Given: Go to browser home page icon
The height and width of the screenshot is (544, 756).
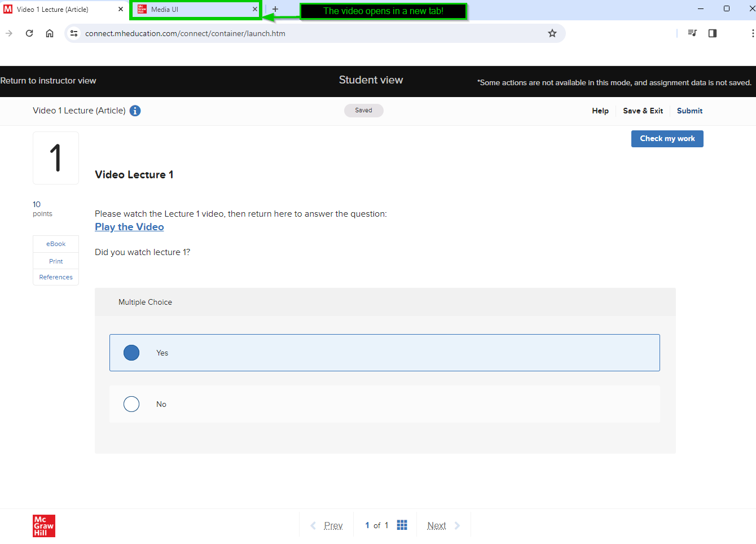Looking at the screenshot, I should [50, 33].
